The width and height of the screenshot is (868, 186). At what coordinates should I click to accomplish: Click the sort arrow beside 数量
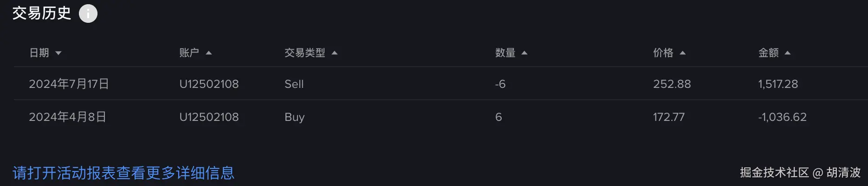coord(525,53)
